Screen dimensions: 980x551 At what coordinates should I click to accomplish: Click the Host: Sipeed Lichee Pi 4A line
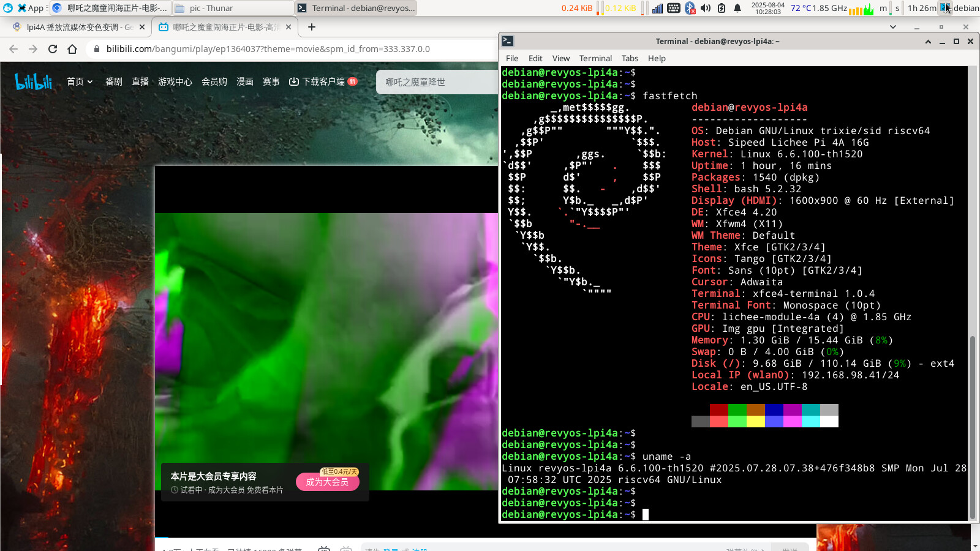pos(780,142)
